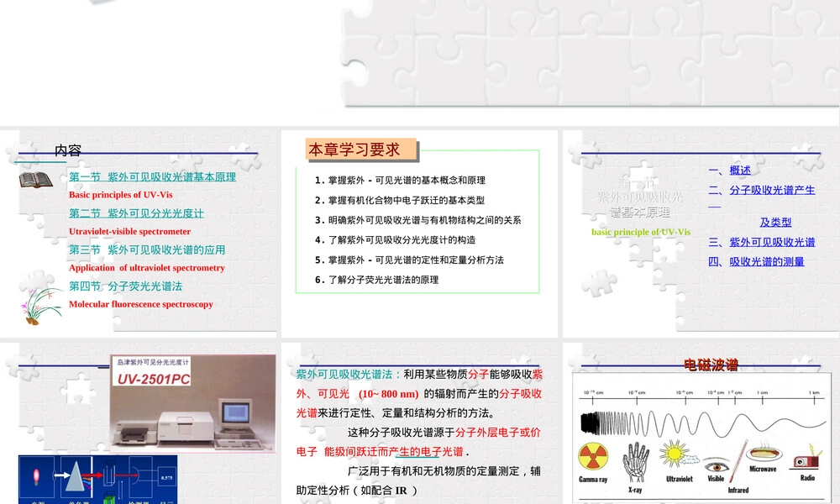Click text Basic principles of UV-Vis
The width and height of the screenshot is (840, 504).
point(120,195)
